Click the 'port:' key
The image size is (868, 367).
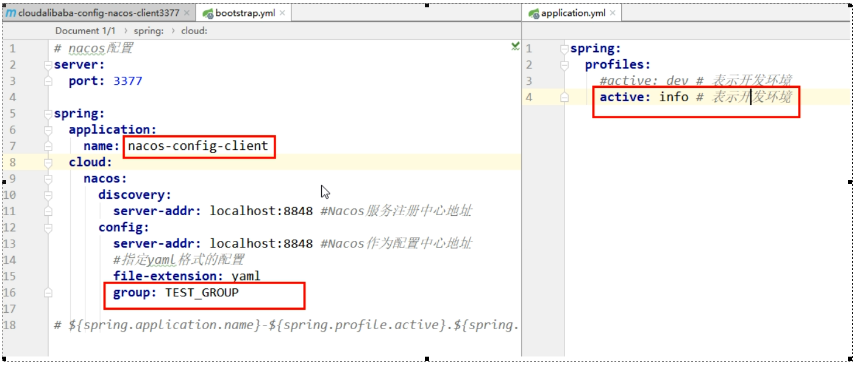tap(87, 81)
